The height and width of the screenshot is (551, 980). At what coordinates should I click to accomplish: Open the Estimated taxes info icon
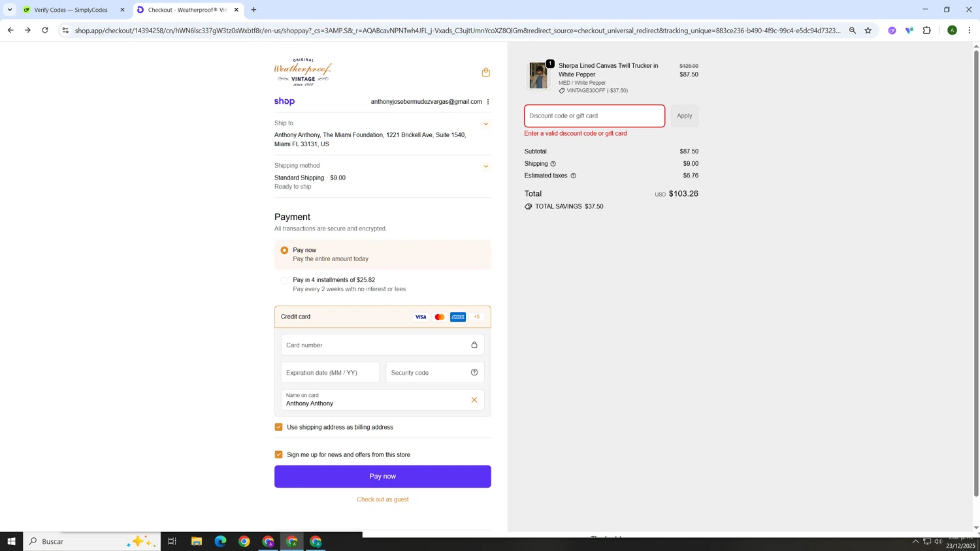pyautogui.click(x=574, y=176)
